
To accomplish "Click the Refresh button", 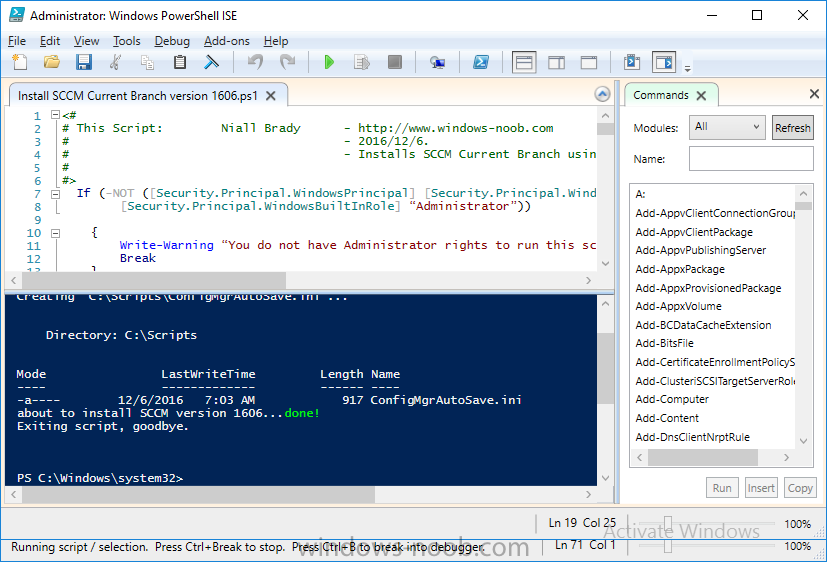I will pyautogui.click(x=792, y=128).
